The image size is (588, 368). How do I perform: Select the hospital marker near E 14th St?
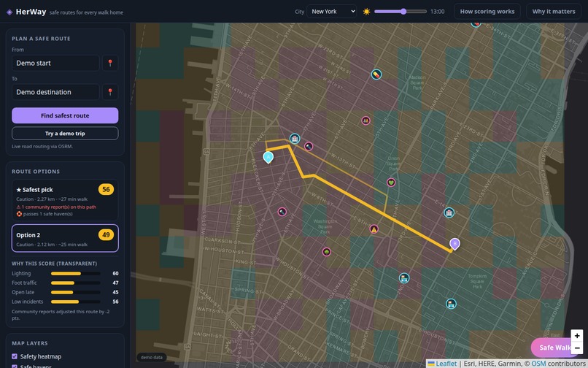pos(449,212)
